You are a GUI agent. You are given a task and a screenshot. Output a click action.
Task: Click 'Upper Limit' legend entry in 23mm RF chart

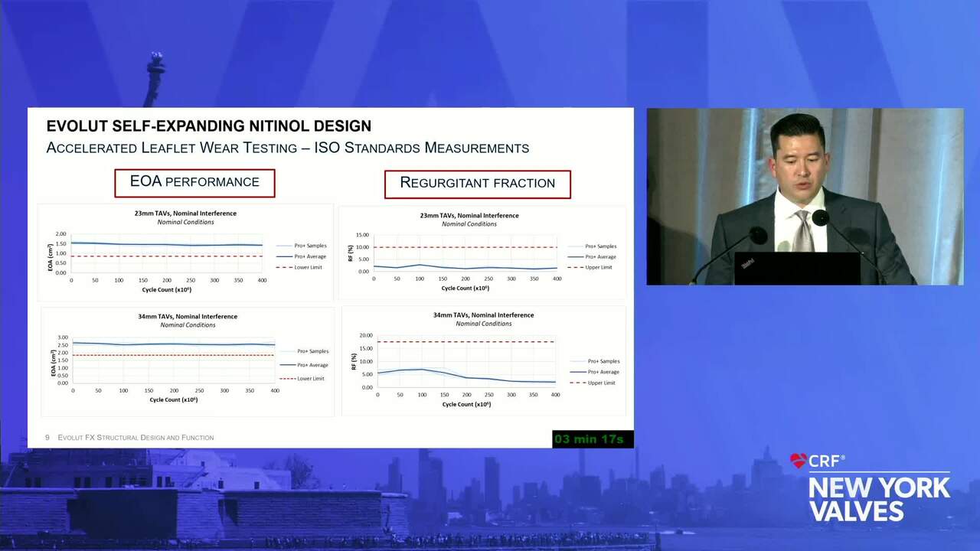pos(591,267)
